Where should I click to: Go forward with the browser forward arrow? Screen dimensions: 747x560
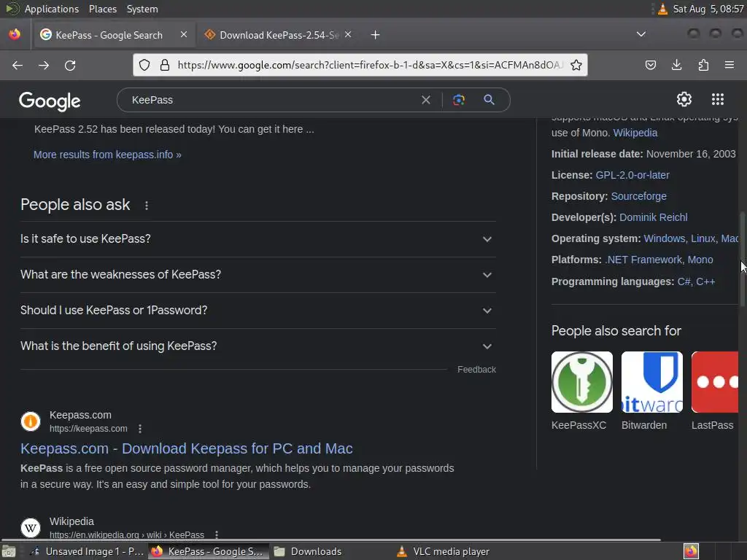pyautogui.click(x=44, y=65)
